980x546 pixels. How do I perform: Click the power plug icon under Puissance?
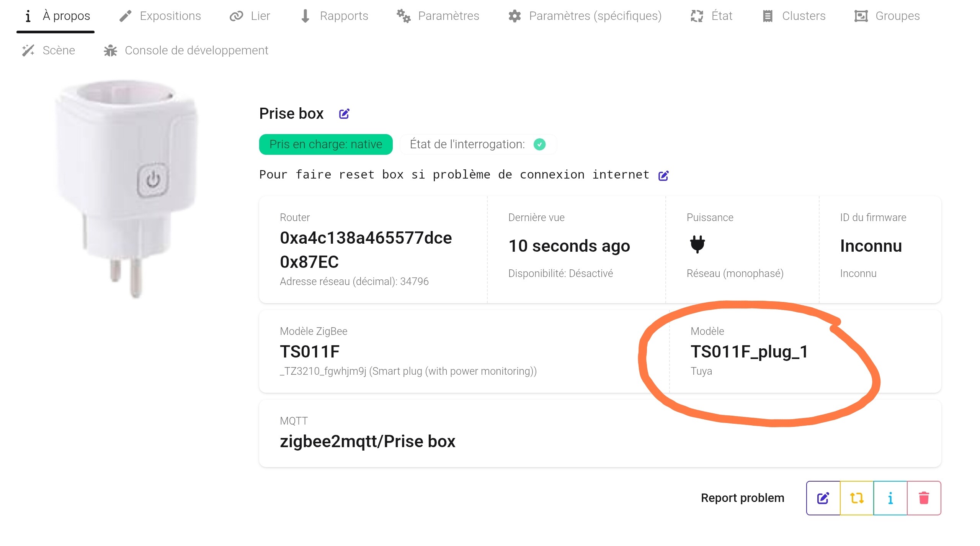[x=697, y=244]
